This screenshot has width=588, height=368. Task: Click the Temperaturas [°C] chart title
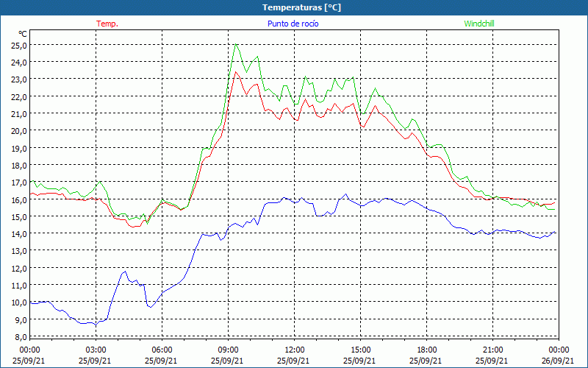pyautogui.click(x=301, y=7)
